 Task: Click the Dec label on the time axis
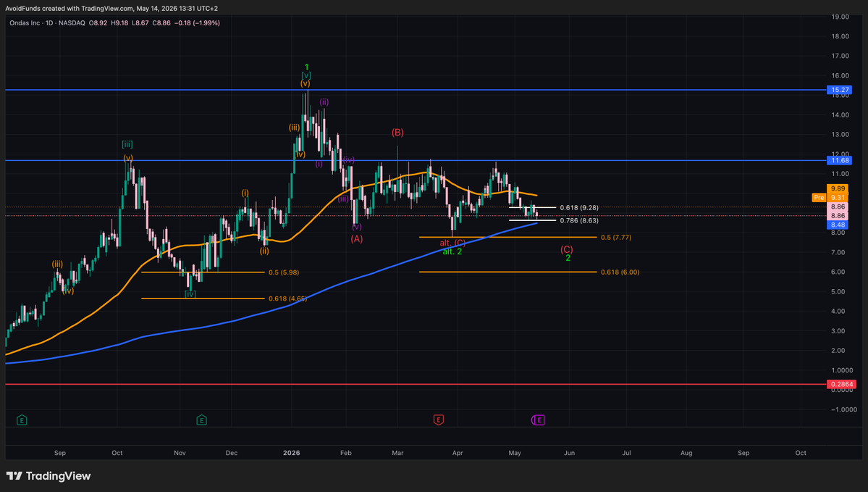[x=232, y=453]
